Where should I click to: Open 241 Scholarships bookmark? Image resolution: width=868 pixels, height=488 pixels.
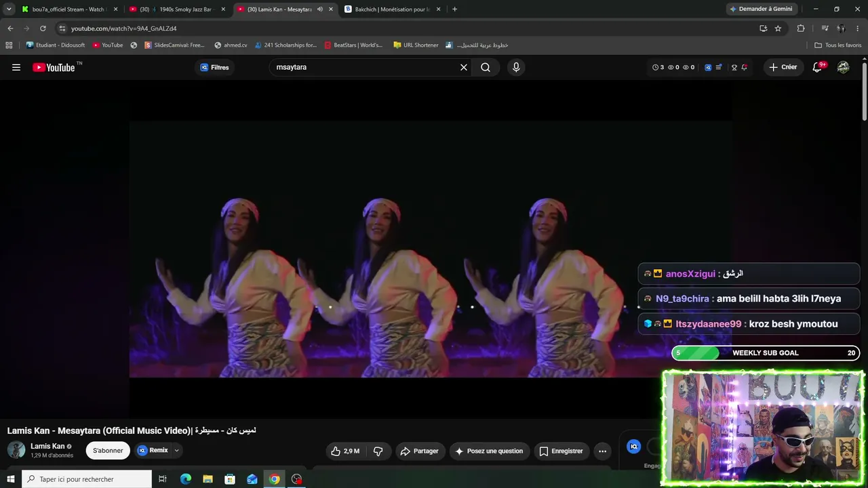pyautogui.click(x=285, y=45)
